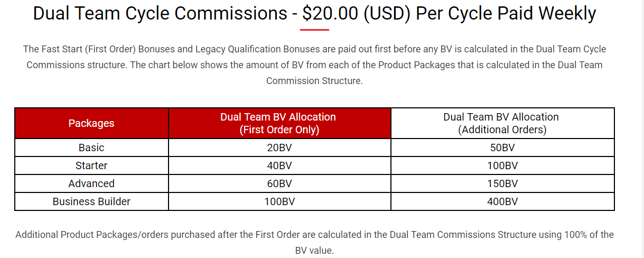Click the 40BV first order value
The width and height of the screenshot is (644, 258).
coord(279,165)
